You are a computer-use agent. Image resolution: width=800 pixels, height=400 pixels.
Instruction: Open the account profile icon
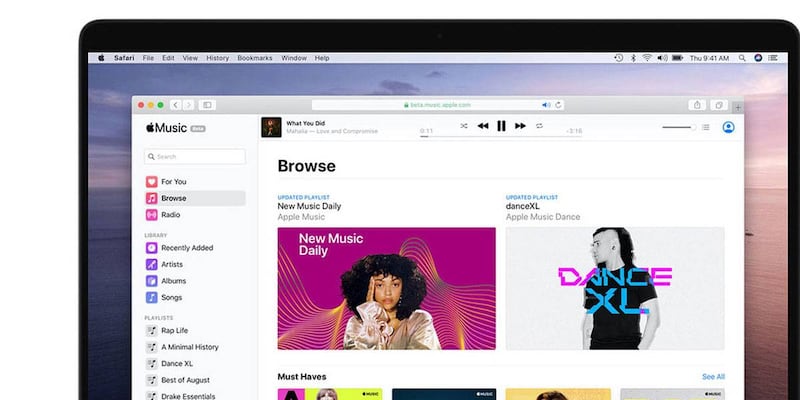click(x=728, y=127)
